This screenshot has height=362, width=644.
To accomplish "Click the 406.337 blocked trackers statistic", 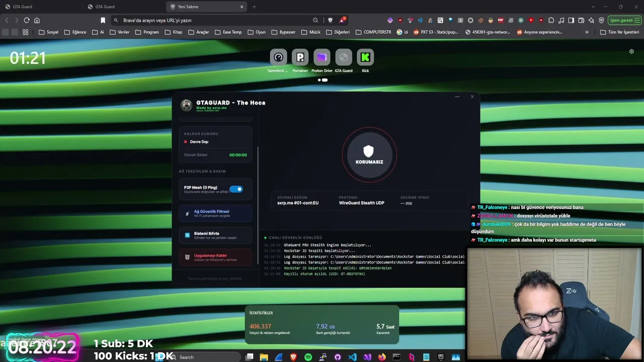I will [260, 326].
